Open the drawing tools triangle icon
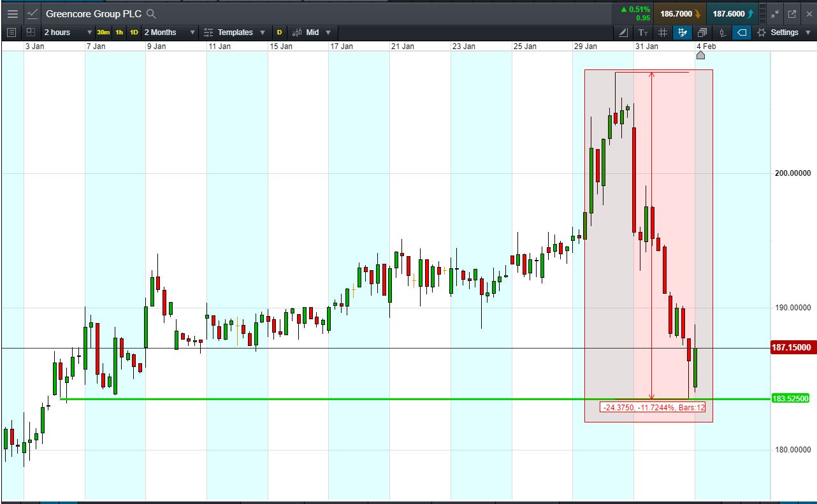 tap(623, 32)
